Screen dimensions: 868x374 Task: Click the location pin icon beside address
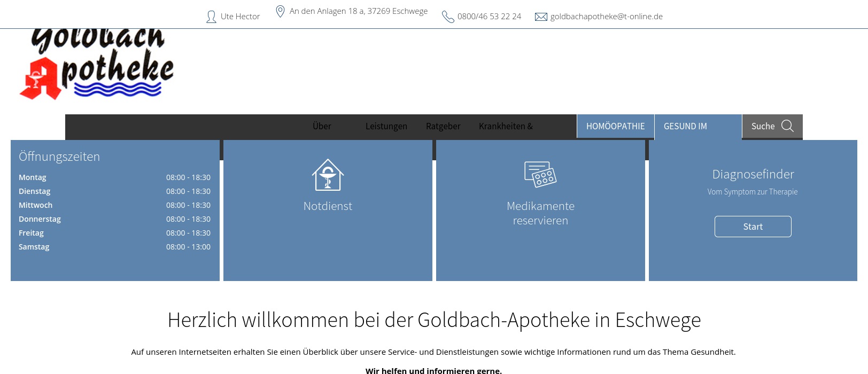(280, 11)
